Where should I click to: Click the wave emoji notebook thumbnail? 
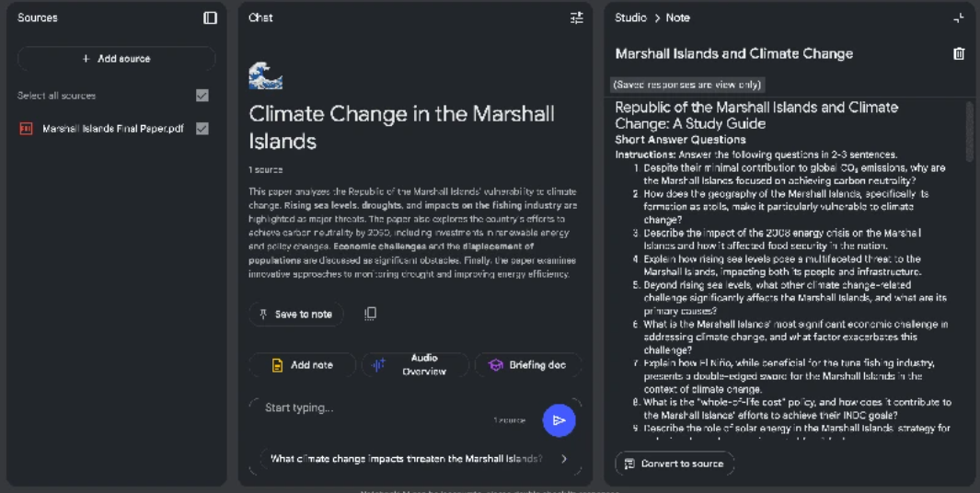(x=265, y=75)
